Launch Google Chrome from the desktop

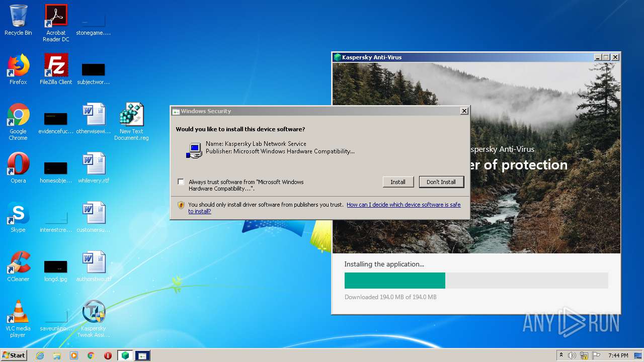(x=18, y=122)
